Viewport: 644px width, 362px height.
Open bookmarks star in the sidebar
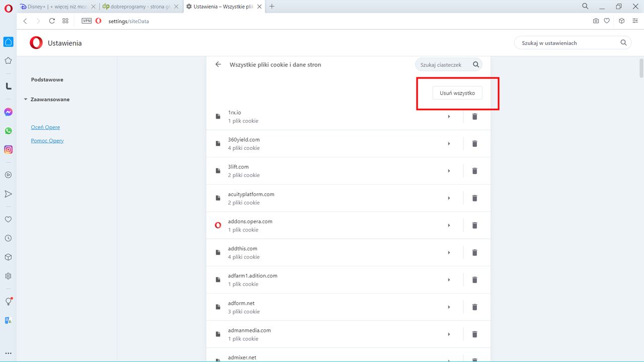coord(8,61)
